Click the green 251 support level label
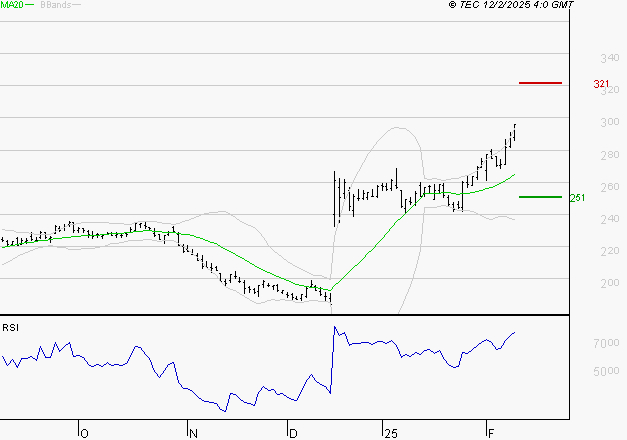Viewport: 627px width, 440px height. point(577,198)
